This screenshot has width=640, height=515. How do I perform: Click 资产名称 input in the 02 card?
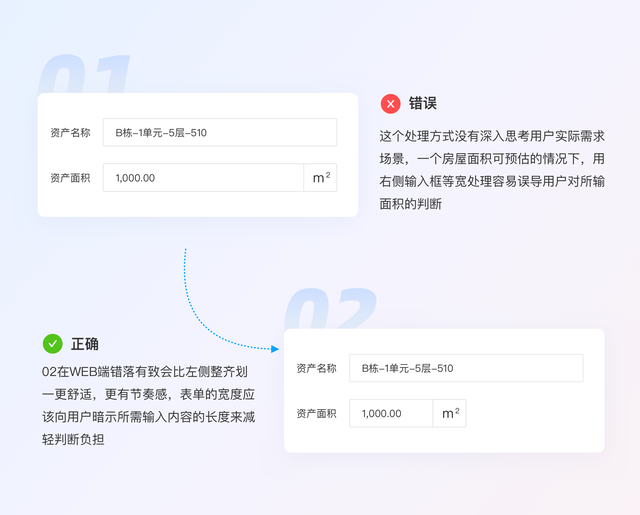point(466,368)
